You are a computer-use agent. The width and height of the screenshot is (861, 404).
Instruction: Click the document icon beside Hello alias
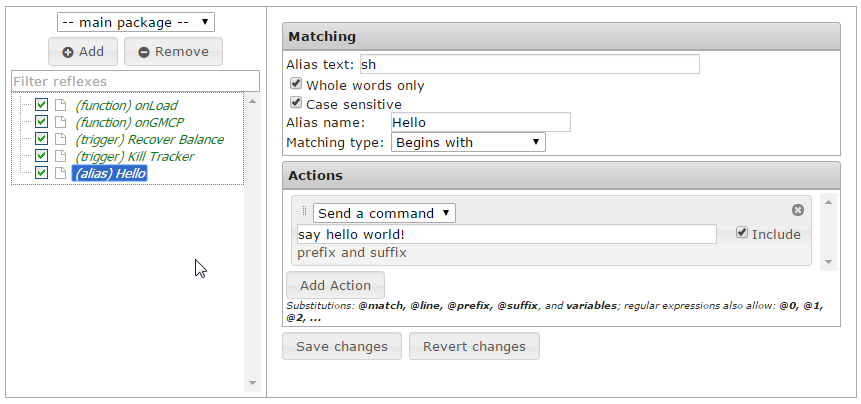click(x=60, y=173)
